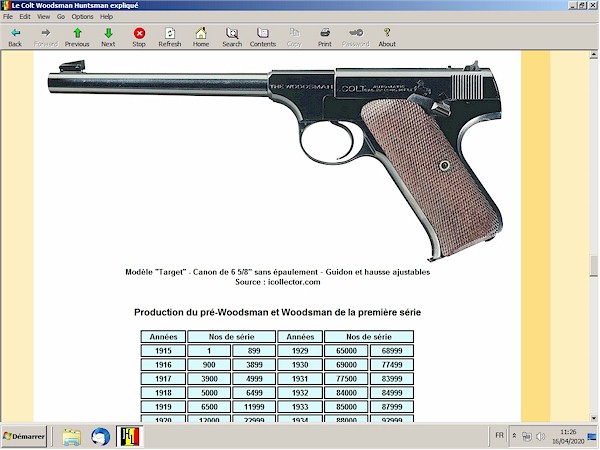600x450 pixels.
Task: Open the volume speaker tray icon
Action: point(540,436)
